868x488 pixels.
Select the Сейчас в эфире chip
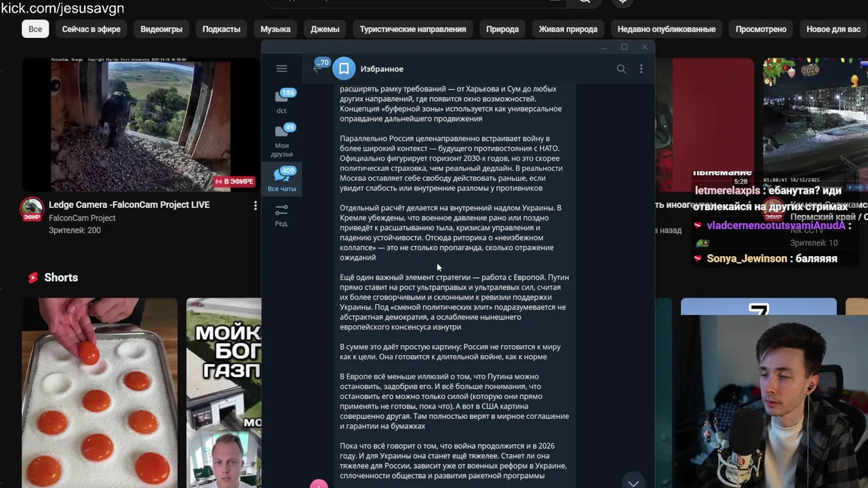click(92, 29)
